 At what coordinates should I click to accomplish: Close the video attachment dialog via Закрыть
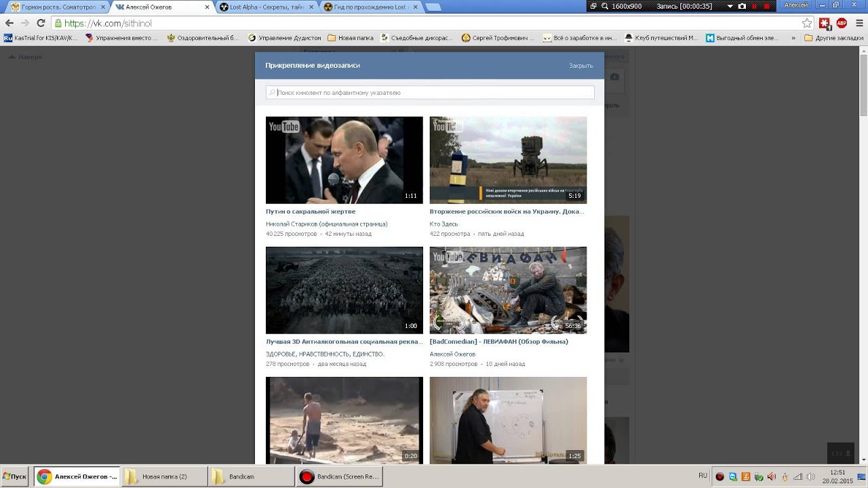pos(581,66)
